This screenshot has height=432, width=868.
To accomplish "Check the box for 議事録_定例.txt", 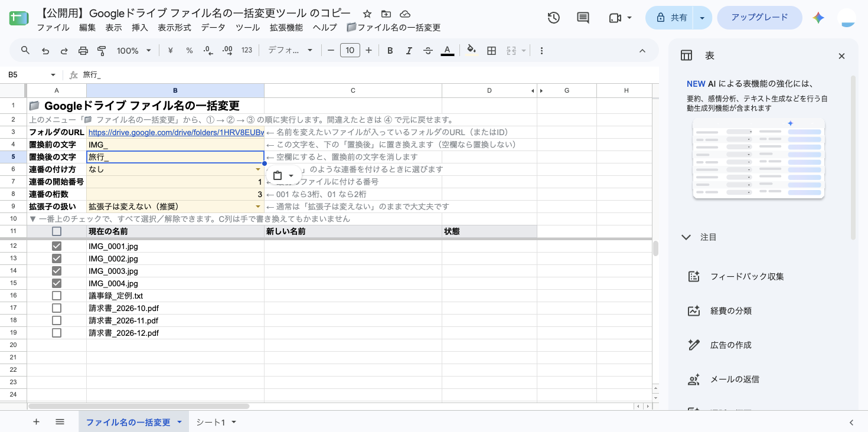I will tap(57, 296).
